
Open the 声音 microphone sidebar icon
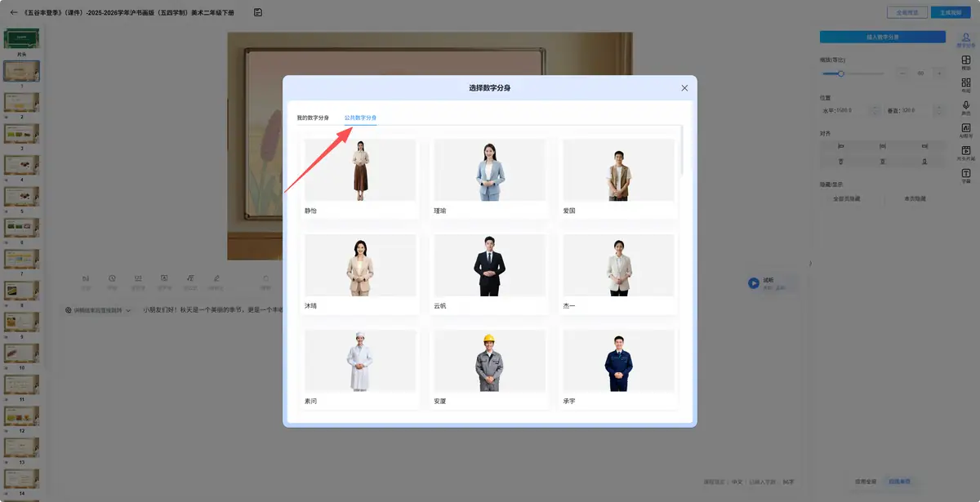click(x=966, y=107)
